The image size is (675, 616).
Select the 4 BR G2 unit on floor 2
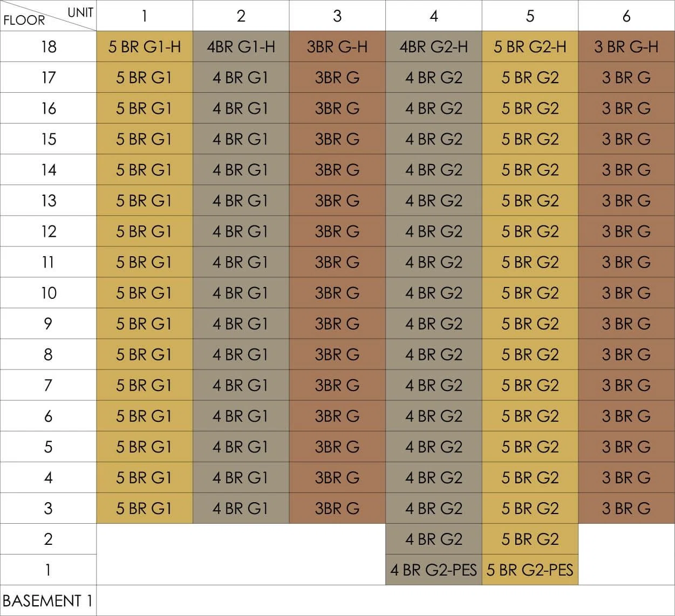[x=434, y=539]
